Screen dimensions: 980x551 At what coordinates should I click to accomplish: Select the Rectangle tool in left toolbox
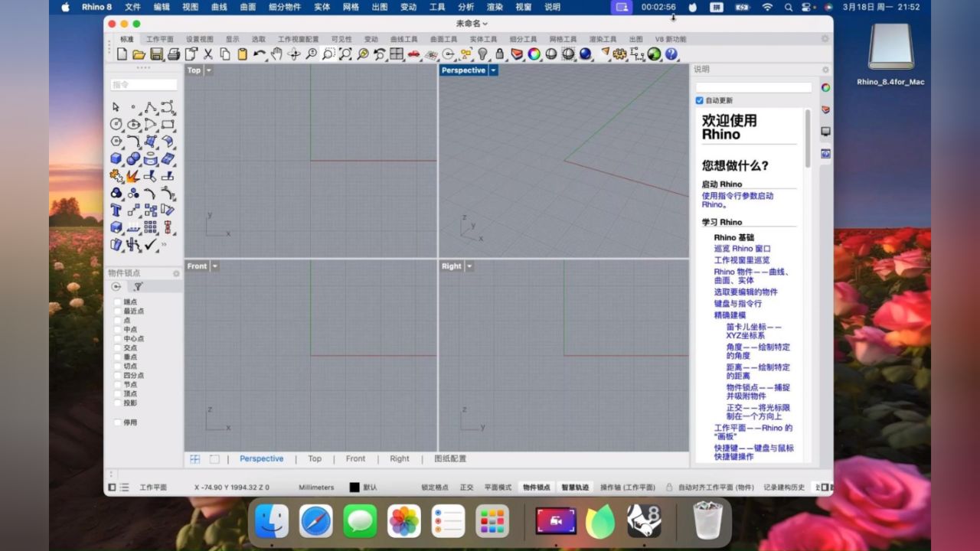click(x=168, y=124)
